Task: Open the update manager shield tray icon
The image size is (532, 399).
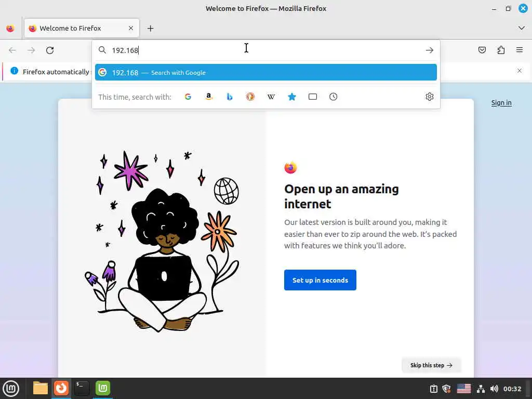Action: [x=447, y=389]
